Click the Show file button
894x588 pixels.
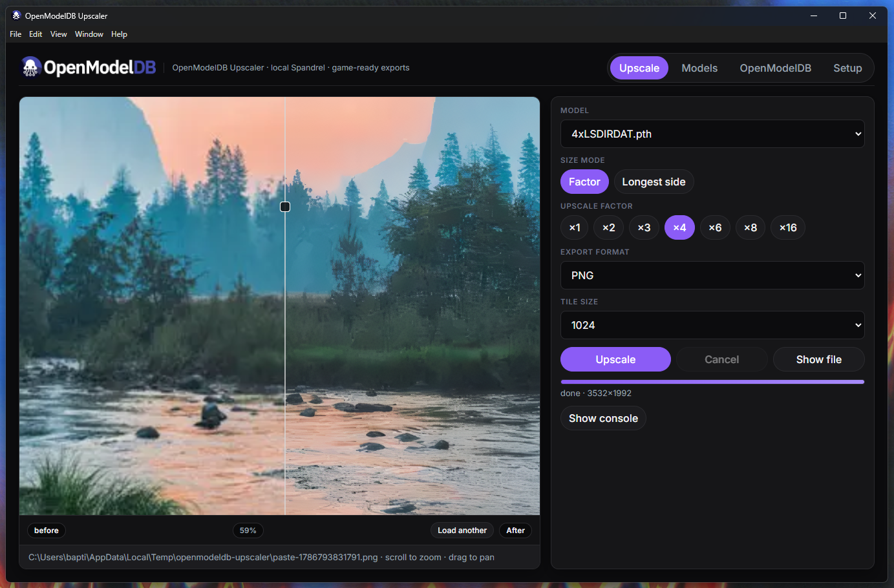pyautogui.click(x=819, y=359)
